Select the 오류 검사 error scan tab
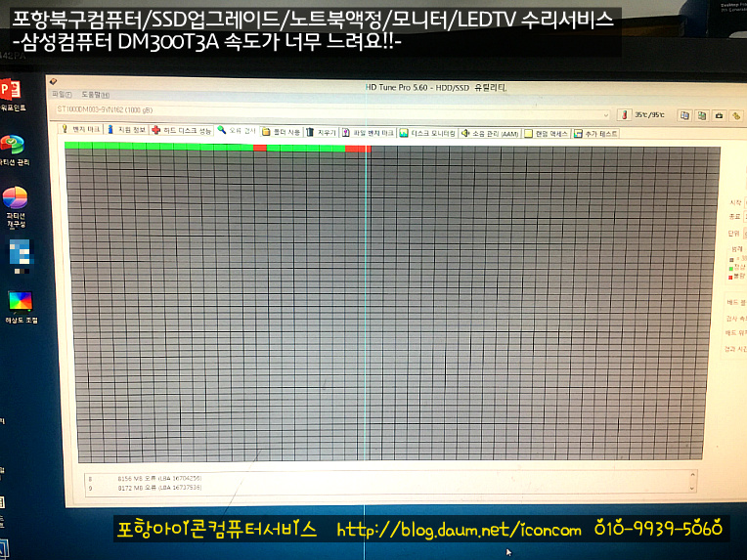 pyautogui.click(x=237, y=131)
